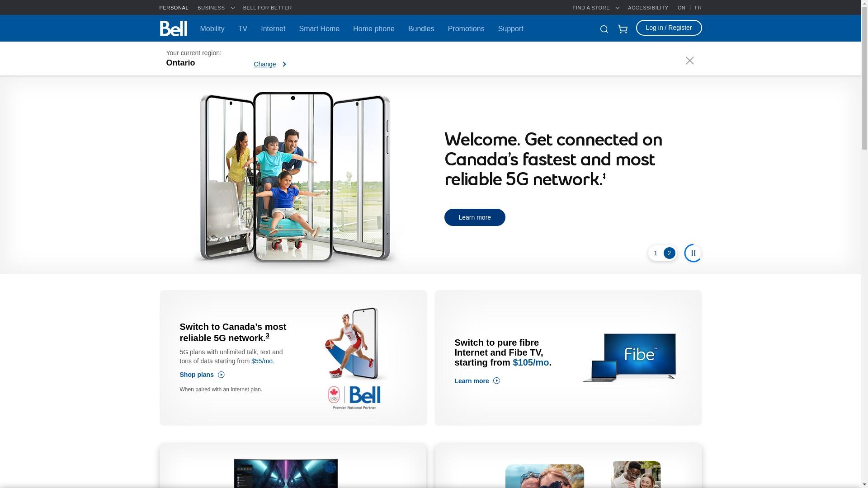Screen dimensions: 868x488
Task: Open the TV menu
Action: 243,29
